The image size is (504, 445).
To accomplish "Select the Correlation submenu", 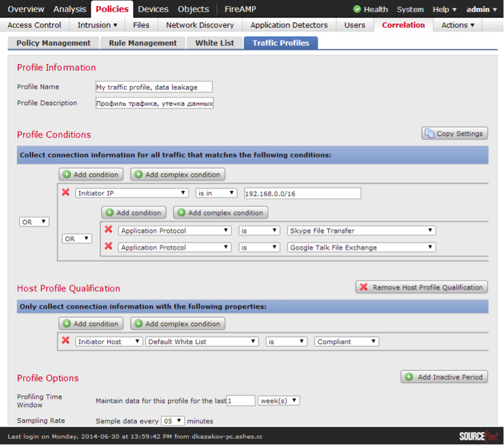I will click(x=403, y=24).
